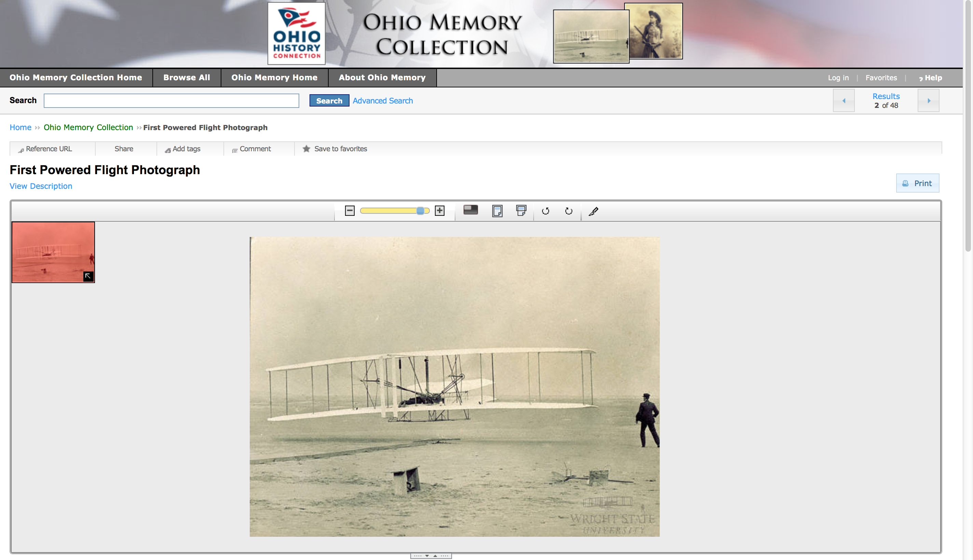Click the Share tab

(124, 149)
